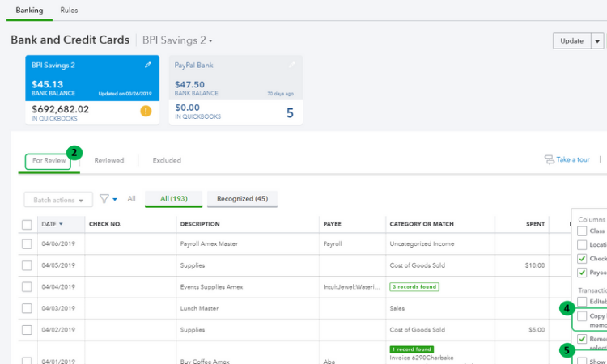This screenshot has width=607, height=364.
Task: Click the DESCRIPTION column header
Action: coord(200,224)
